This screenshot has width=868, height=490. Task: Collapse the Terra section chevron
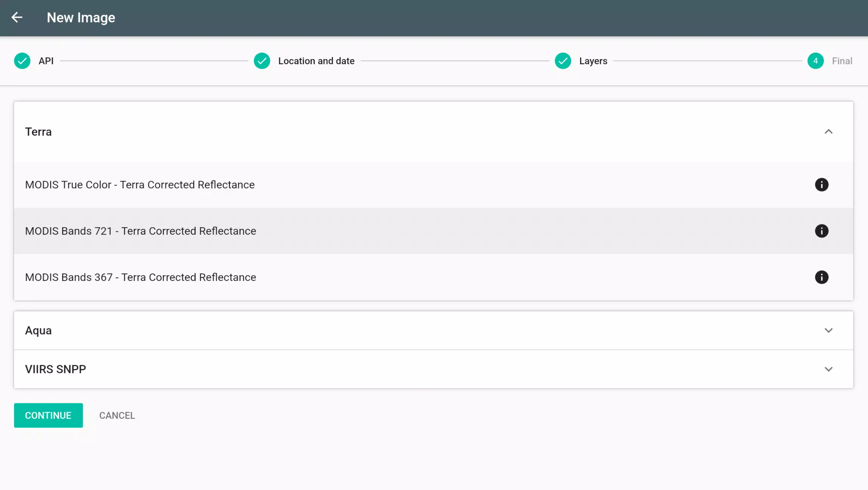[828, 132]
